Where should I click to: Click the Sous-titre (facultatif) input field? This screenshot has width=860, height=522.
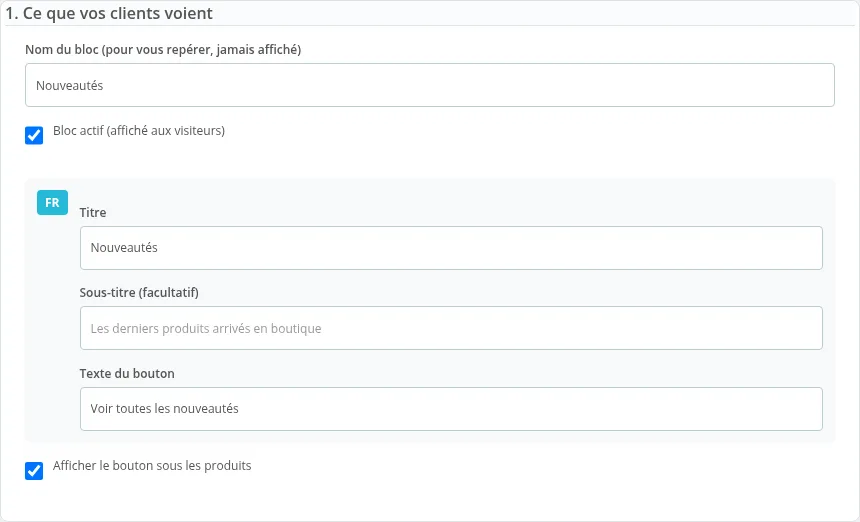point(451,328)
